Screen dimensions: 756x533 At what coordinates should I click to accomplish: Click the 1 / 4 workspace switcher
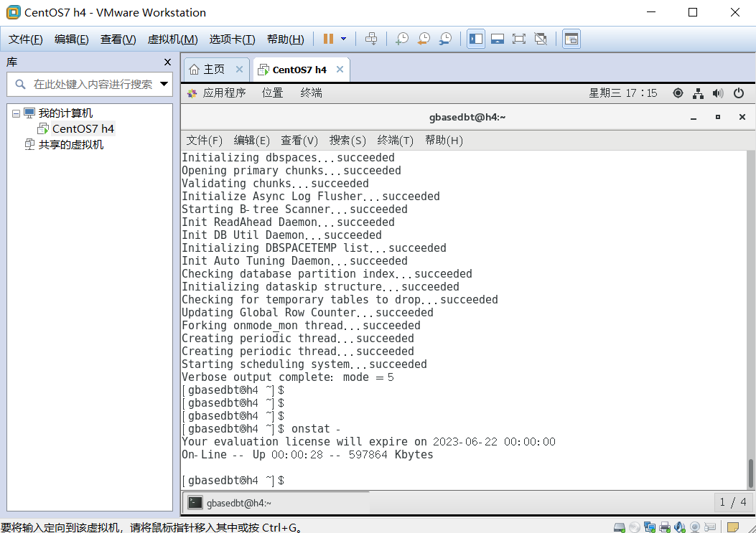click(733, 503)
